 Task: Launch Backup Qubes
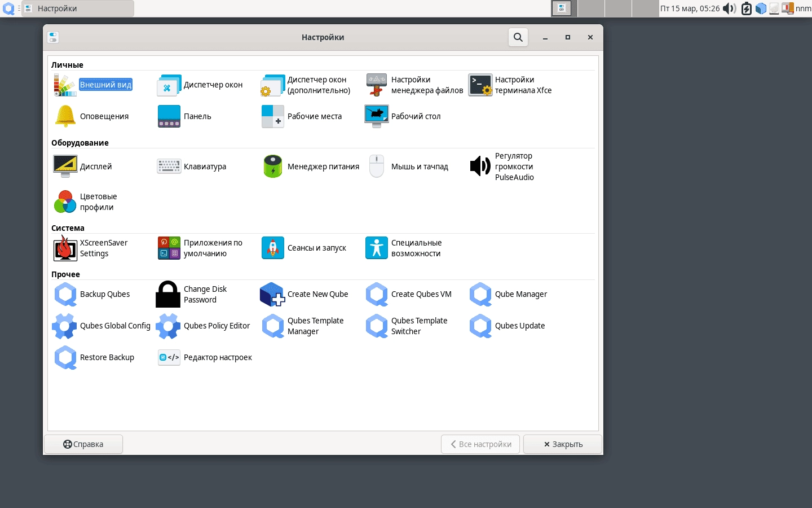click(x=92, y=295)
